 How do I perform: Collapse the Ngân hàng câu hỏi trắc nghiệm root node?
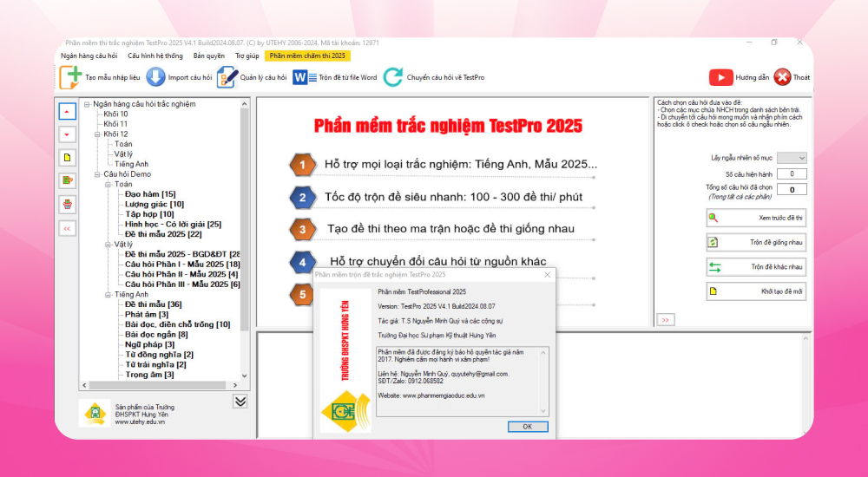point(87,104)
